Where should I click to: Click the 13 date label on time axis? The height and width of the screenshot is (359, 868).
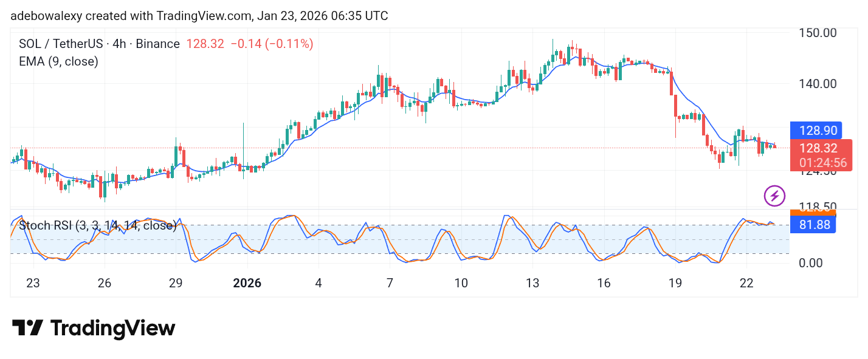[532, 284]
